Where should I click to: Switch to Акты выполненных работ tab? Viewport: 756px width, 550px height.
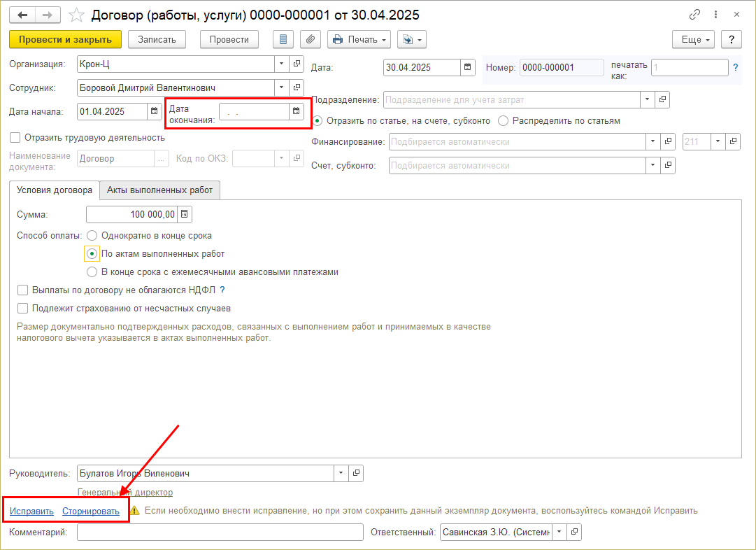pos(160,190)
